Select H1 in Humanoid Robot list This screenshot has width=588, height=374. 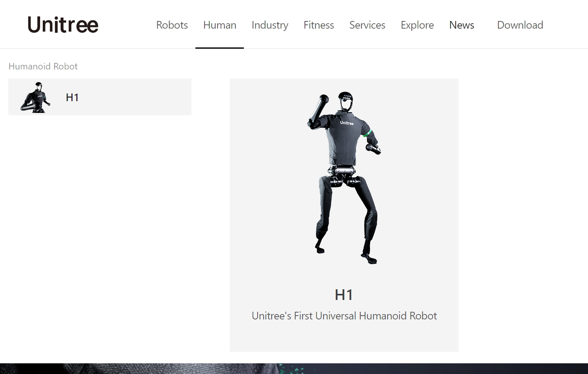[x=100, y=97]
